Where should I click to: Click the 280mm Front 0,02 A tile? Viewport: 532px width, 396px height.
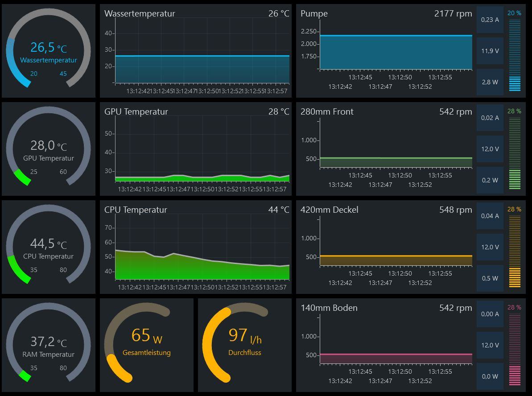[490, 118]
